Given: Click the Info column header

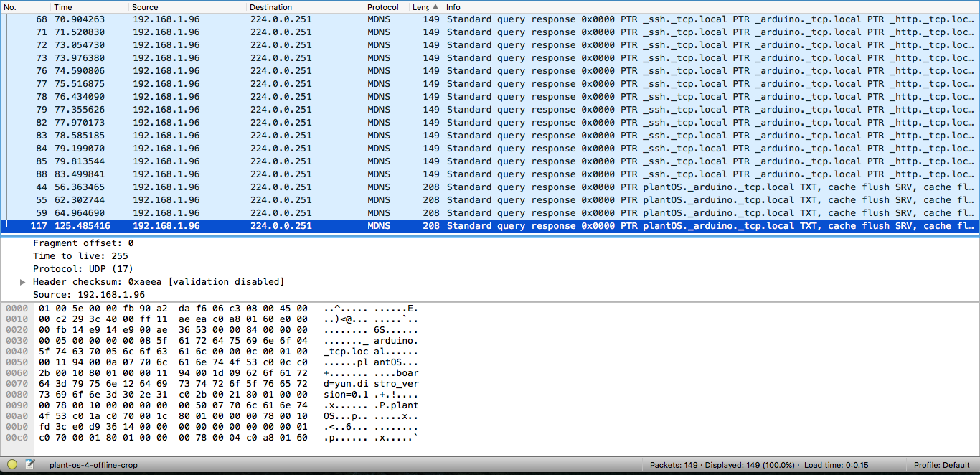Looking at the screenshot, I should click(452, 6).
